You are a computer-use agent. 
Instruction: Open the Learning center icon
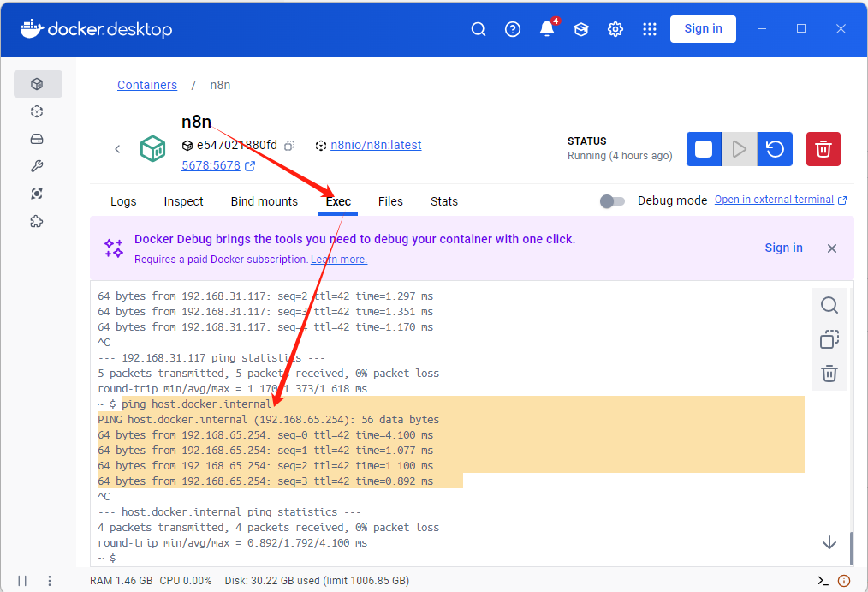tap(580, 29)
